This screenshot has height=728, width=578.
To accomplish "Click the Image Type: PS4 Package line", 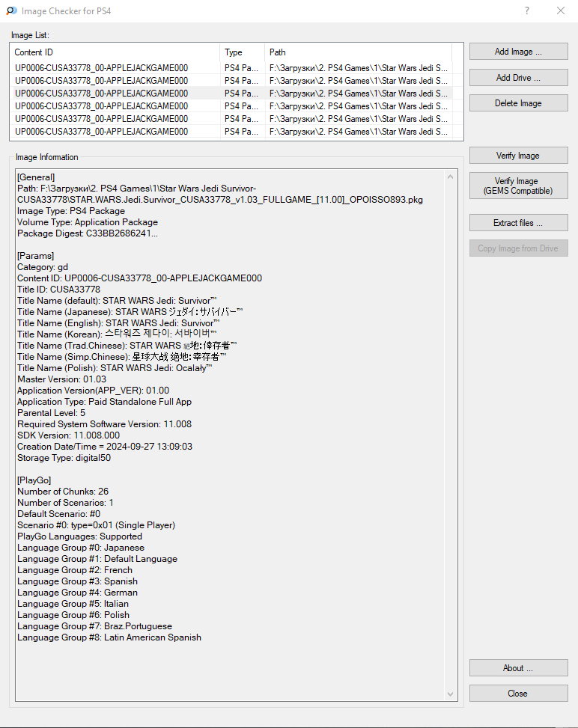I will 71,211.
